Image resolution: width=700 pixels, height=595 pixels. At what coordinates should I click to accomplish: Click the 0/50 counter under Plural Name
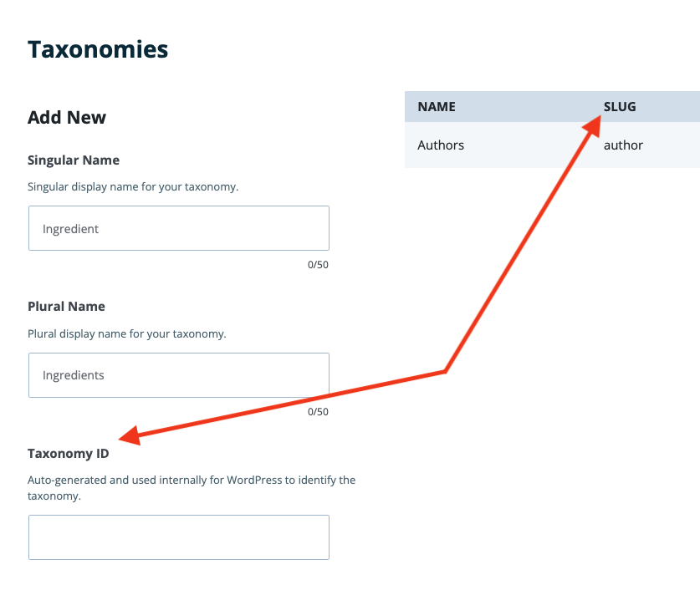[319, 411]
